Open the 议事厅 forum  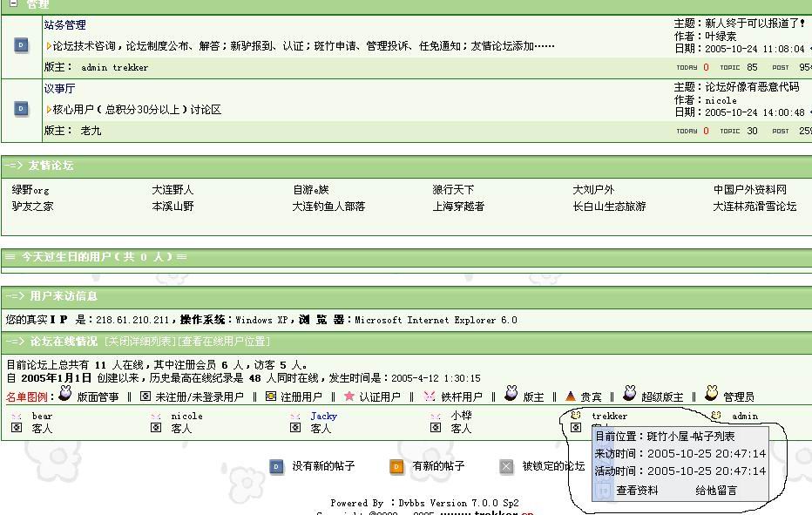60,89
